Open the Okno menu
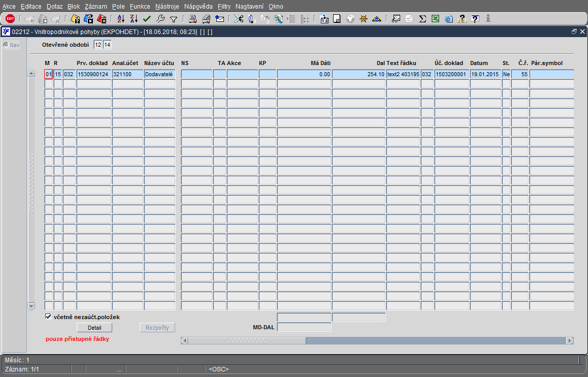The image size is (588, 377). click(276, 7)
